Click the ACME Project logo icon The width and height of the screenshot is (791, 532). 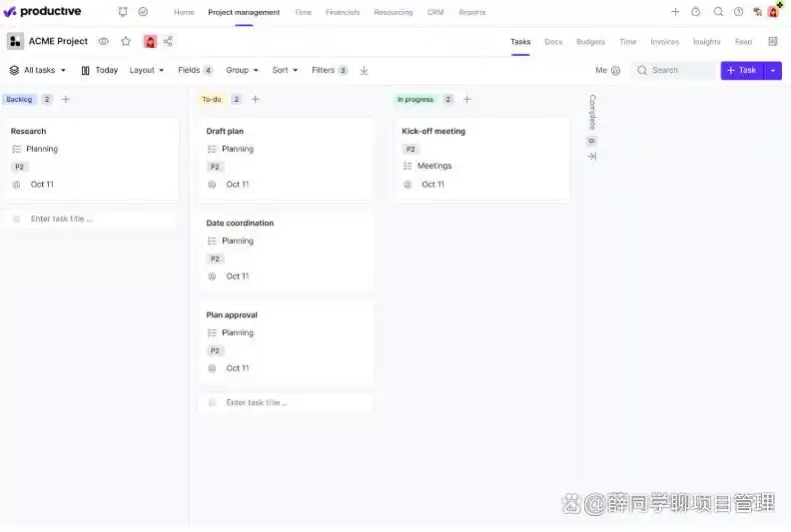point(15,41)
